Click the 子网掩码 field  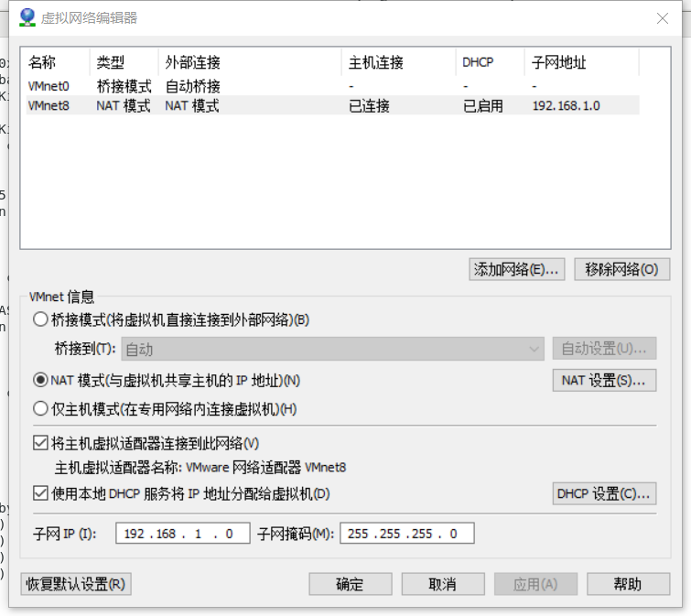[406, 534]
